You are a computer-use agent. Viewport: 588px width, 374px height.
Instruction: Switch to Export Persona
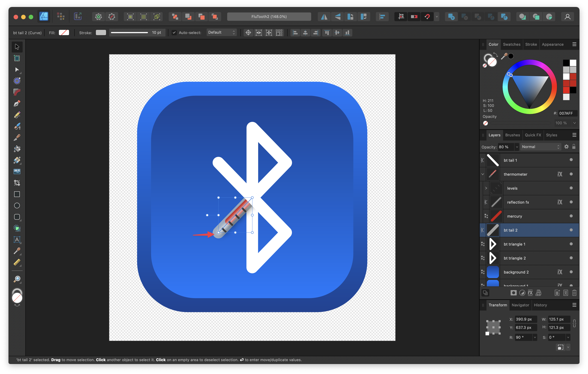tap(78, 16)
